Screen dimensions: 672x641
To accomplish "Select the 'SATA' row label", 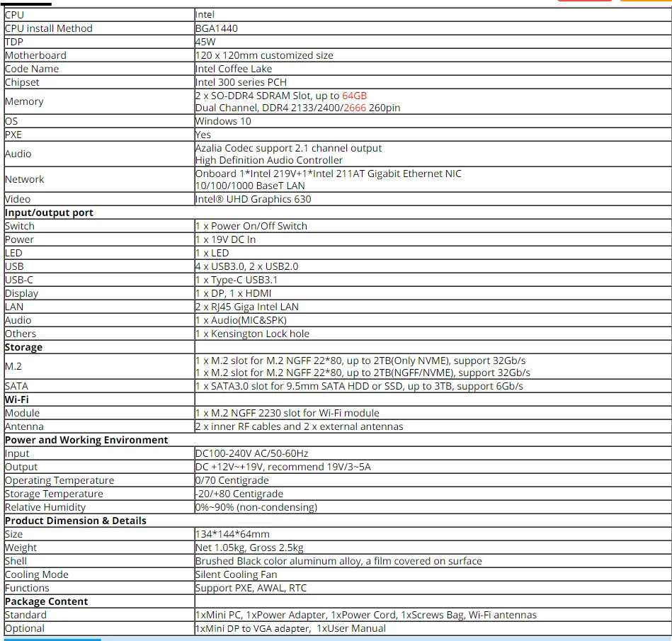I will click(16, 386).
